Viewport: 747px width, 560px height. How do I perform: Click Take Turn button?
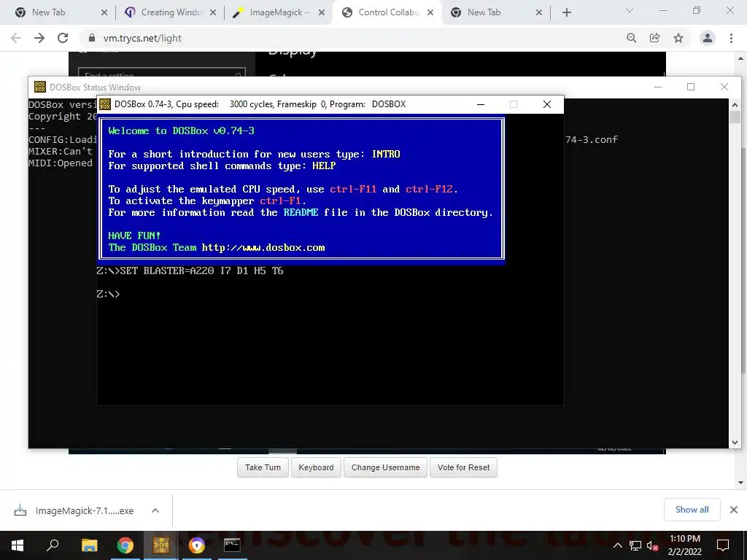coord(263,467)
